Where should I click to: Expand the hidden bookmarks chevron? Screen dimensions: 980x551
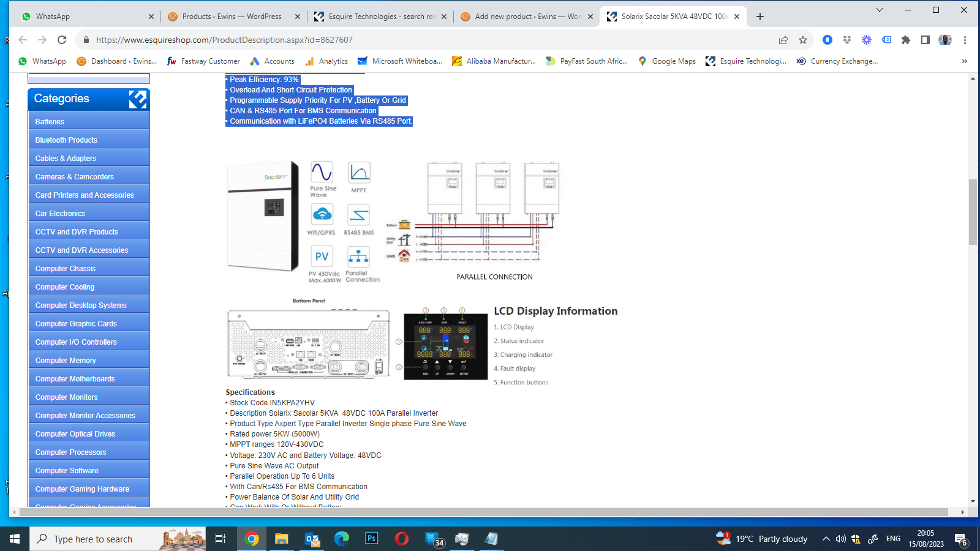pos(964,61)
